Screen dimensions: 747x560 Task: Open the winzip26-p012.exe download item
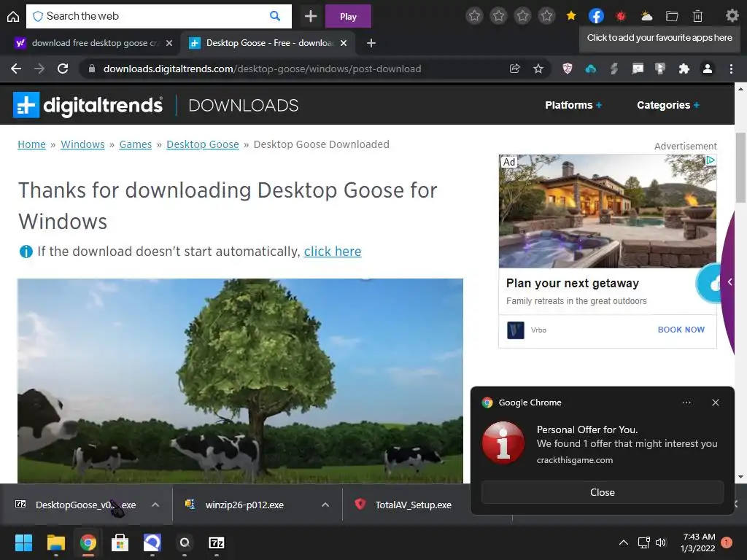(244, 505)
